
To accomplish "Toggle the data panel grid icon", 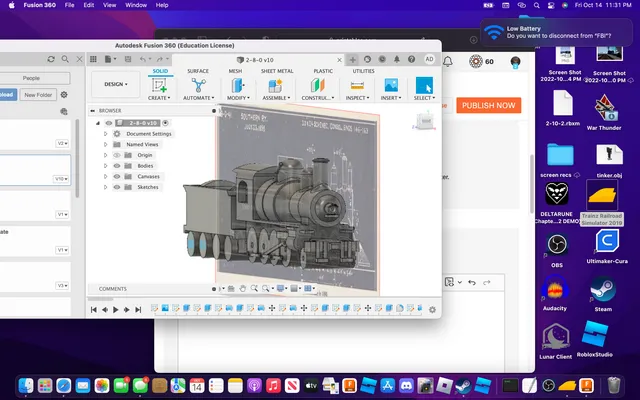I will pos(93,59).
